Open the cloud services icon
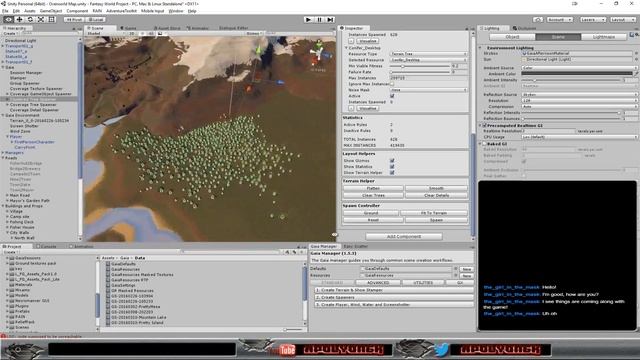Image resolution: width=640 pixels, height=360 pixels. (538, 19)
